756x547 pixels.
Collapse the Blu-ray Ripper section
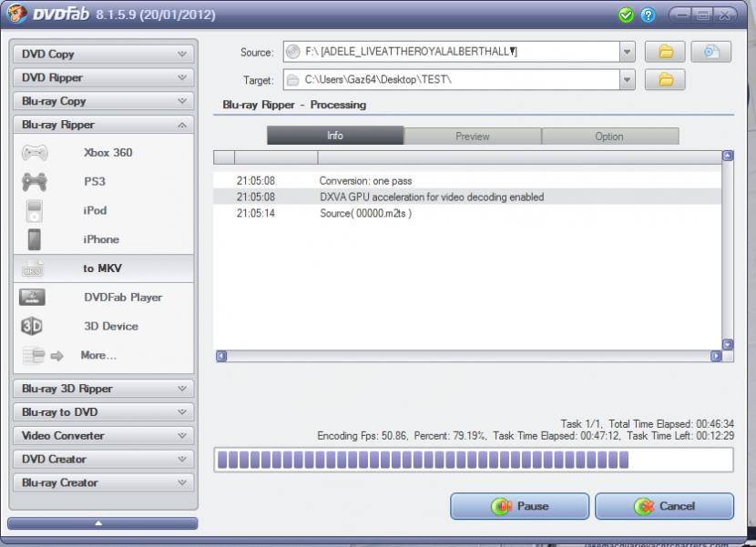tap(104, 125)
